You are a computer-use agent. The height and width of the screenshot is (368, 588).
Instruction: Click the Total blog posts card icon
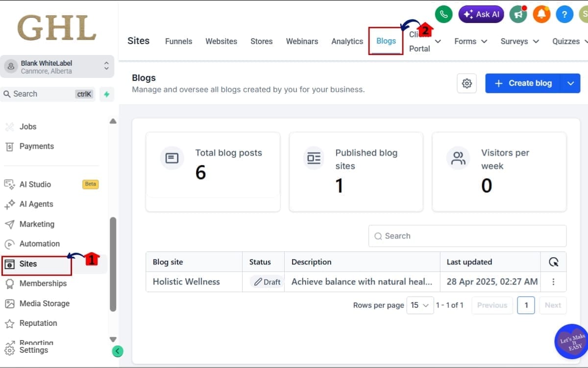(x=172, y=158)
